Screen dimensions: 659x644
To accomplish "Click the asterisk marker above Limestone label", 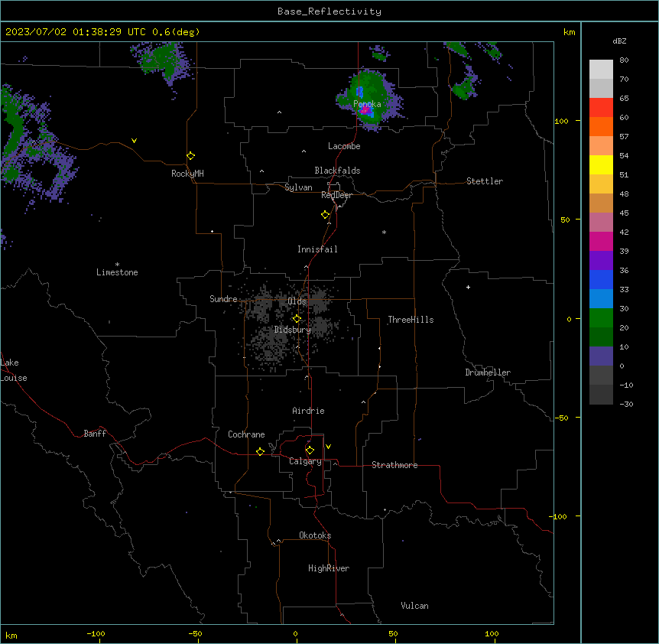I will pyautogui.click(x=117, y=265).
